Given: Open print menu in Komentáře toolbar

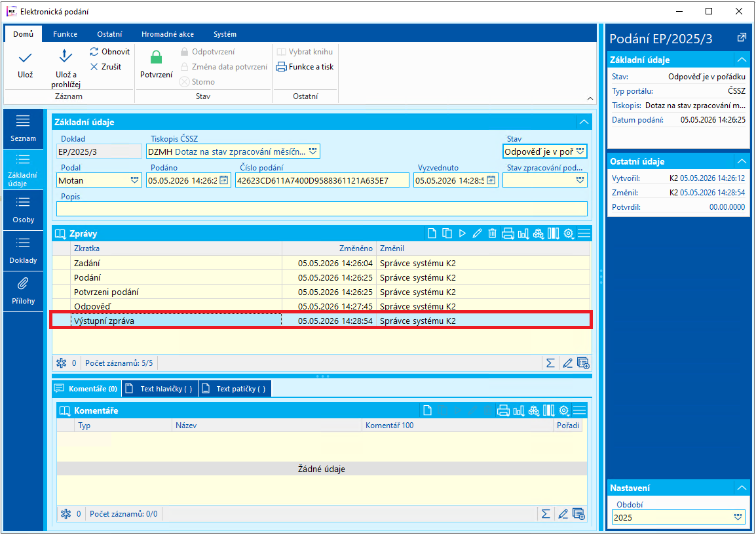Looking at the screenshot, I should pyautogui.click(x=503, y=410).
